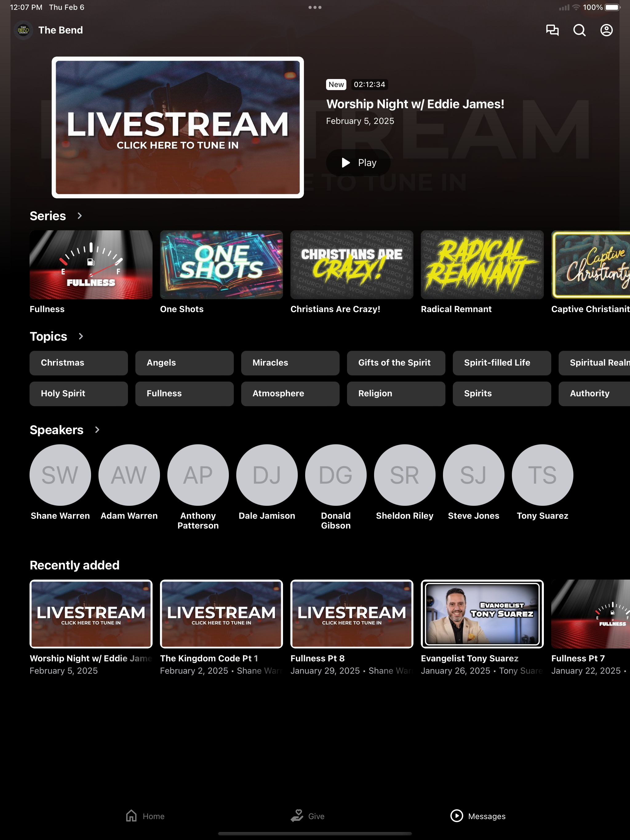The width and height of the screenshot is (630, 840).
Task: Open the Fullness series thumbnail
Action: click(91, 265)
